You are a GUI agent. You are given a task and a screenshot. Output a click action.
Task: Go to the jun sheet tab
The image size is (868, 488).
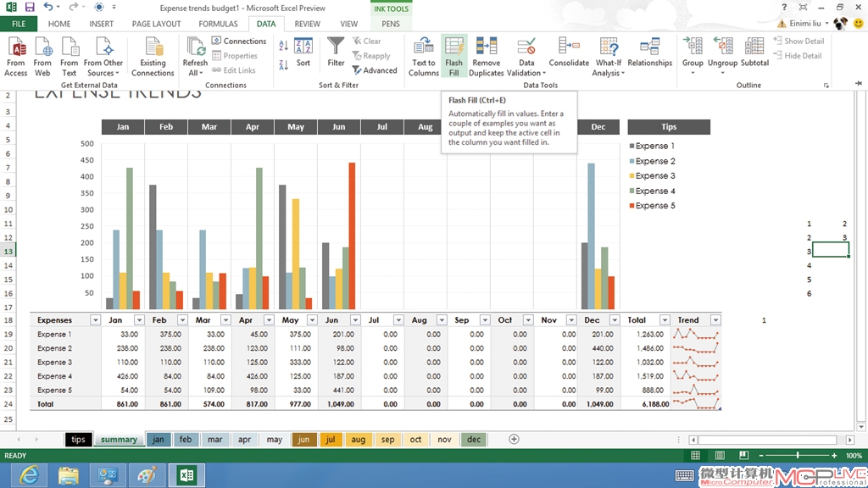304,440
